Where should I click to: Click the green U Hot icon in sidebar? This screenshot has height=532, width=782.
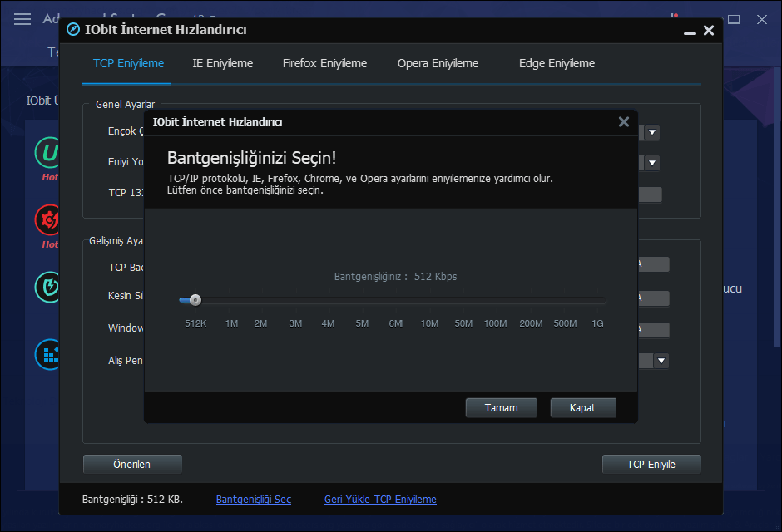(48, 153)
